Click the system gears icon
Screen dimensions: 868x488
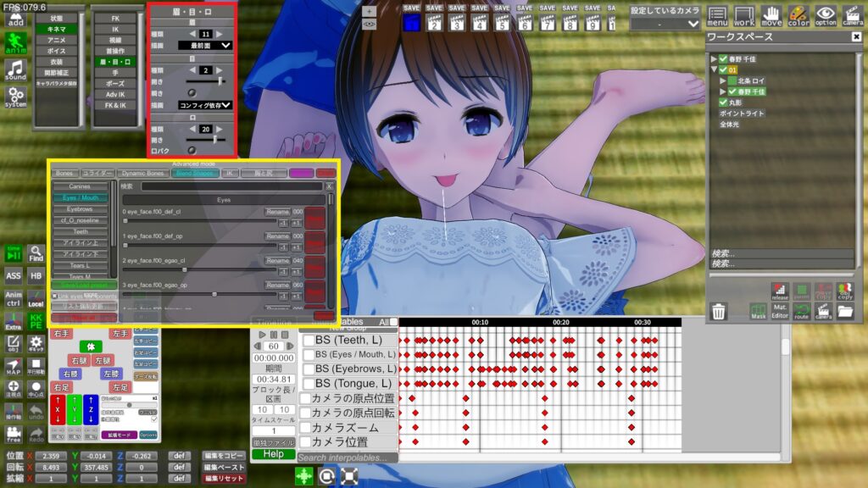(x=15, y=96)
